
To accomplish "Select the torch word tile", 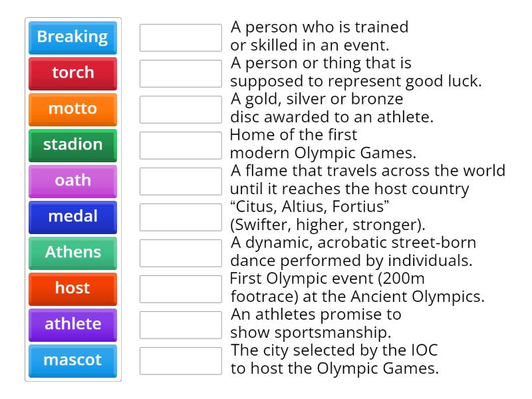I will tap(72, 73).
